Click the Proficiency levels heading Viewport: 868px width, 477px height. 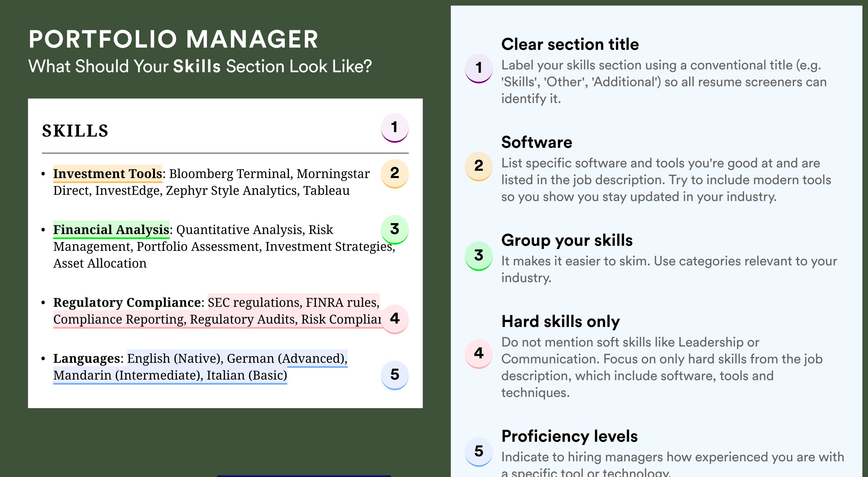[570, 436]
